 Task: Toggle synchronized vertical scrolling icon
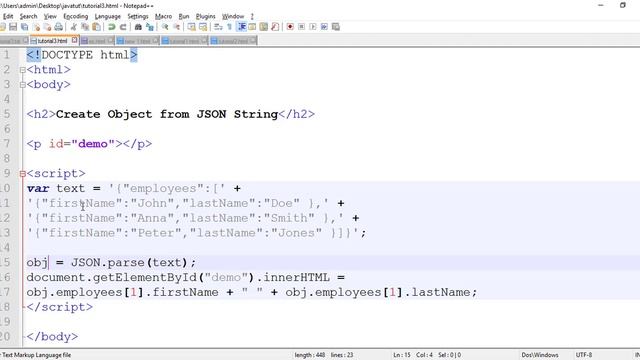coord(191,27)
